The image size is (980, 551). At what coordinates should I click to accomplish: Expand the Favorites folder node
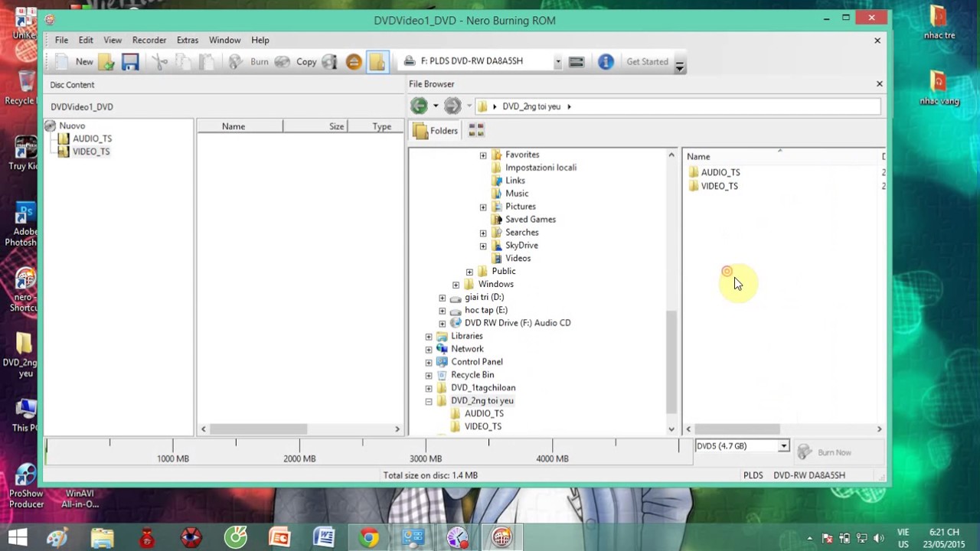pos(483,155)
